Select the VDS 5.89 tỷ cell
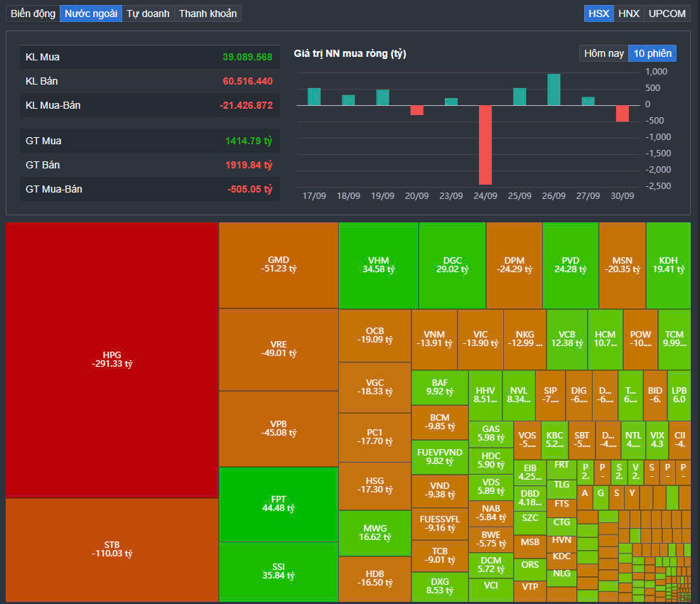The image size is (700, 604). pyautogui.click(x=491, y=487)
